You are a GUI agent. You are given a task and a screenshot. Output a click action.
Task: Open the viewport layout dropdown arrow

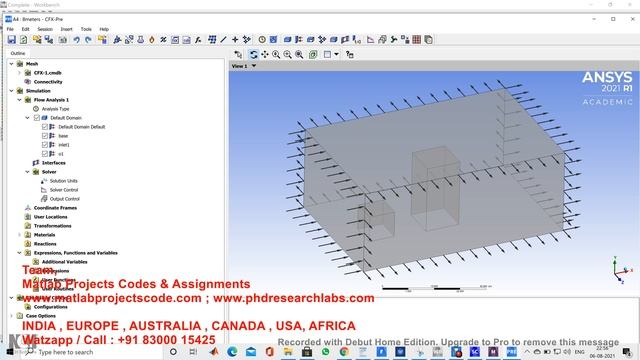coord(336,54)
